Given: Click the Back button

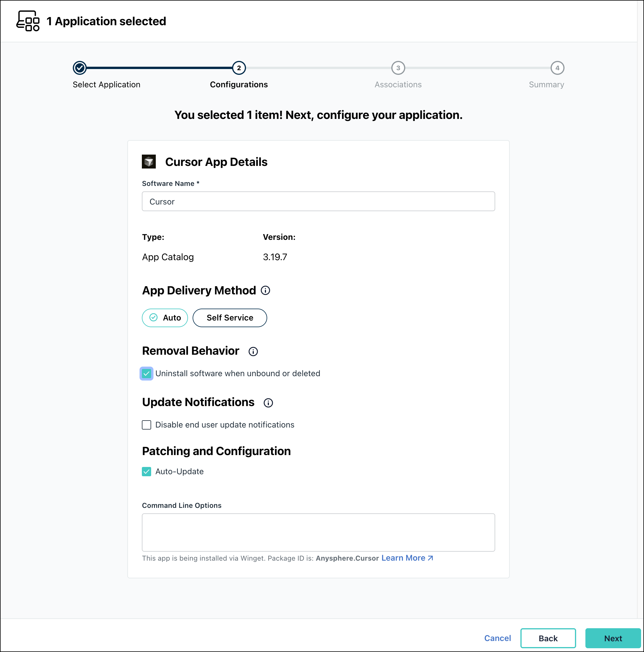Looking at the screenshot, I should point(548,638).
